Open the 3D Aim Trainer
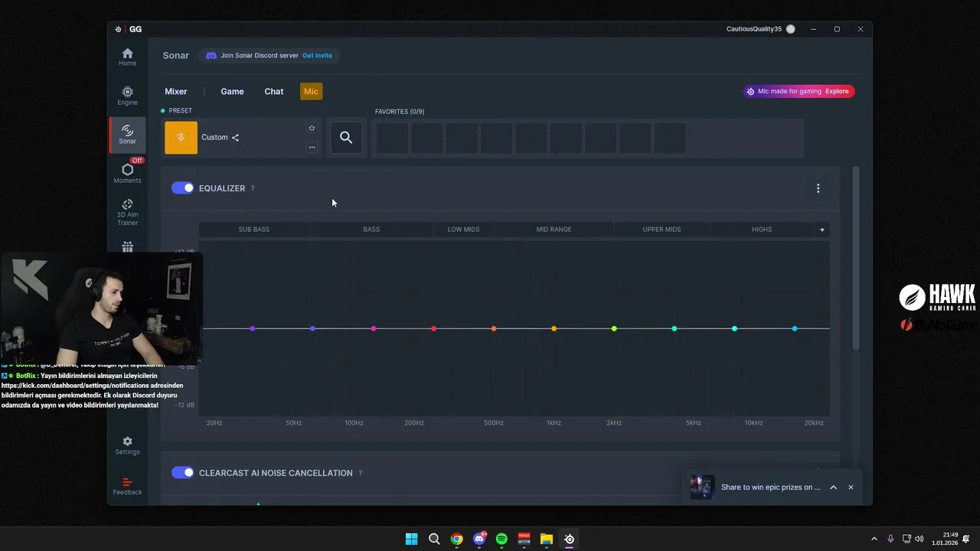The width and height of the screenshot is (980, 551). tap(127, 212)
